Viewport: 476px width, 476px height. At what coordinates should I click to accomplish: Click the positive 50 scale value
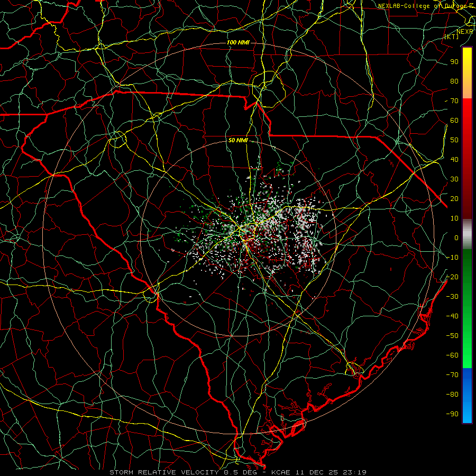tap(454, 140)
